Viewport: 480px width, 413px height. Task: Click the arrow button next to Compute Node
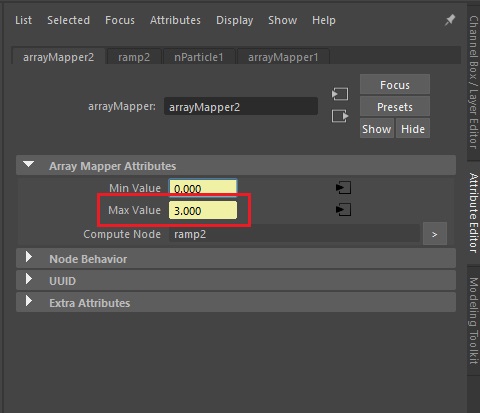[435, 234]
